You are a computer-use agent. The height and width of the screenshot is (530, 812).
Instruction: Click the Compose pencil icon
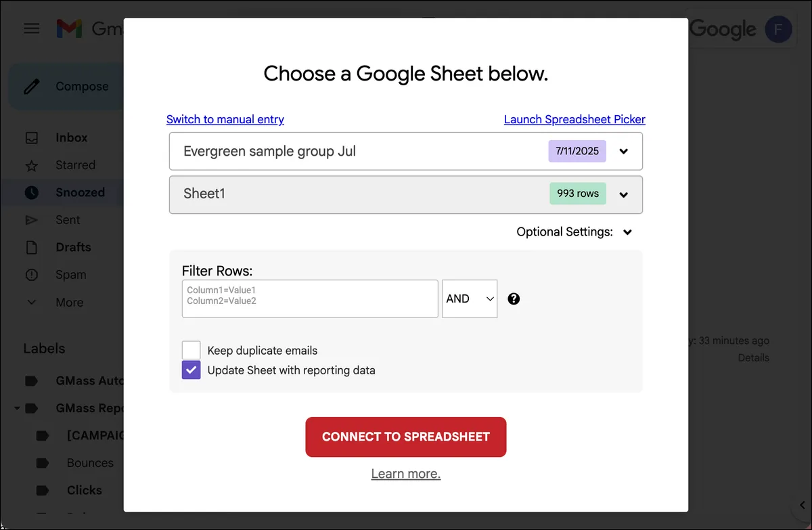(x=32, y=87)
